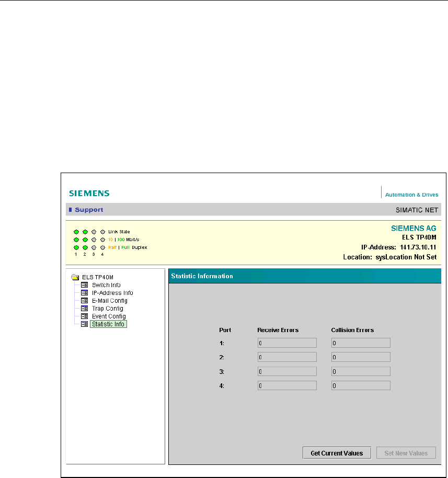Click the E-Mail Config page icon
The width and height of the screenshot is (448, 478).
click(x=84, y=301)
